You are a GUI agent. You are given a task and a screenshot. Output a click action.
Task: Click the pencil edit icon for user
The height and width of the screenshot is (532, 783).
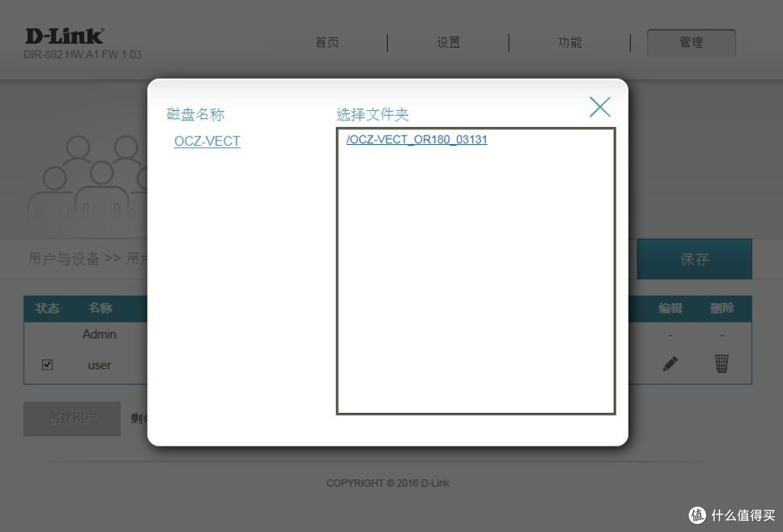[x=670, y=364]
